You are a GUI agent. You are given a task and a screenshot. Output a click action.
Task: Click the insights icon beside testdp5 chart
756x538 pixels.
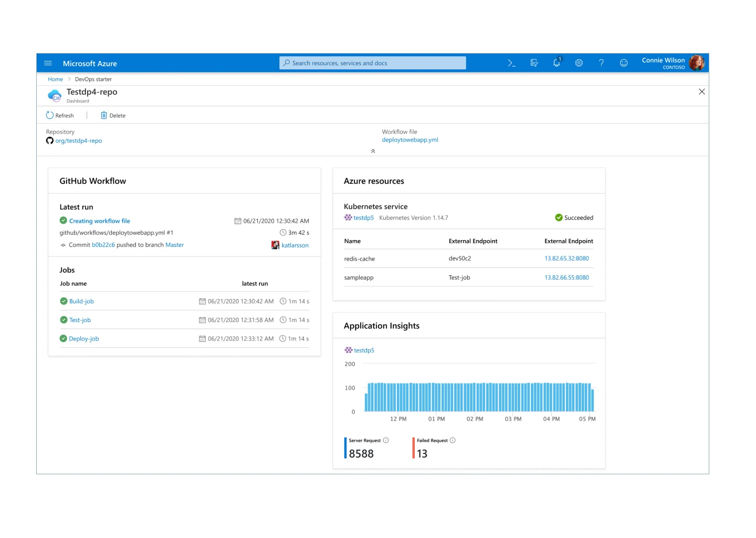(349, 350)
